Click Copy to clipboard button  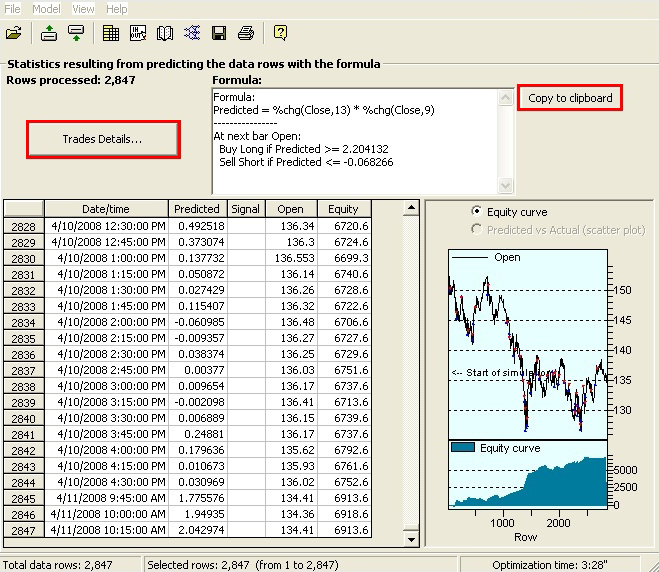tap(570, 98)
